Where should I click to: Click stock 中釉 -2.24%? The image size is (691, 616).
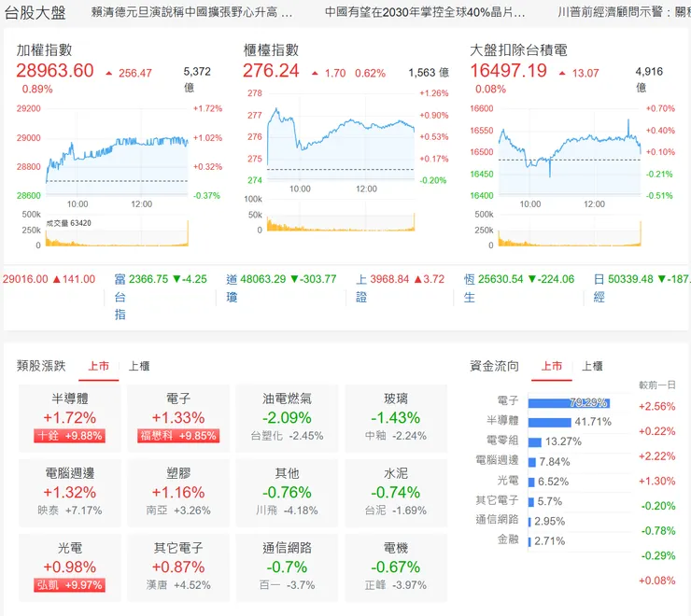(x=396, y=436)
